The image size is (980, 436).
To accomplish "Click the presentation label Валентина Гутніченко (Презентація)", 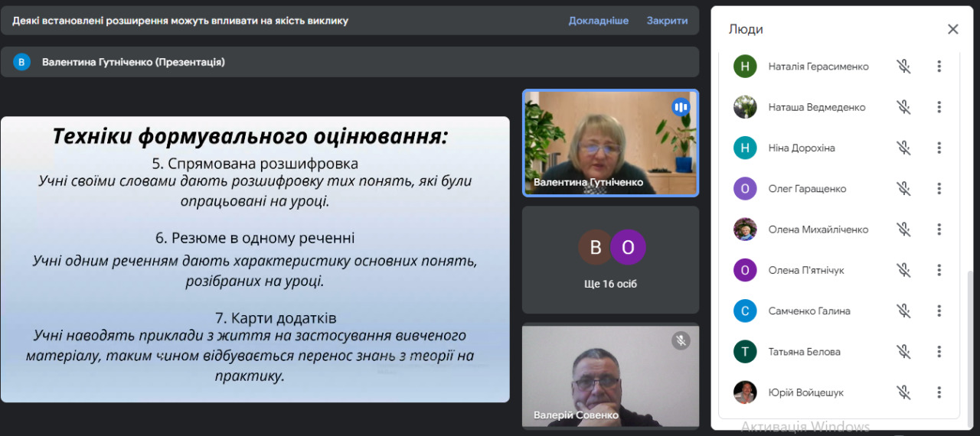I will click(x=133, y=62).
